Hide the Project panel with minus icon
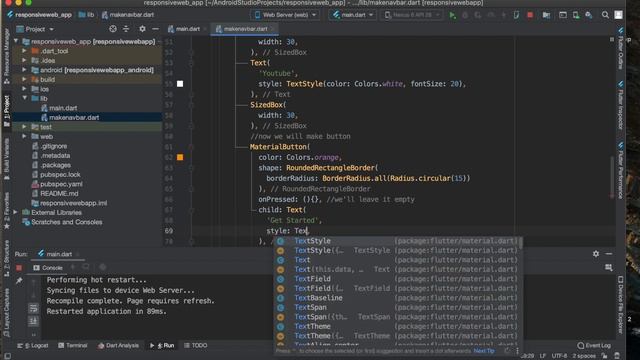640x360 pixels. (155, 29)
